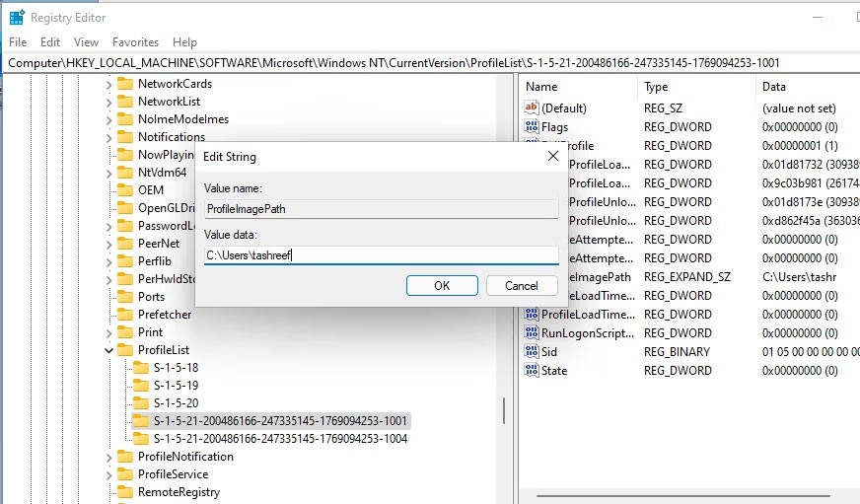Screen dimensions: 860x504
Task: Select the S-1-5-21 key ending in 1004
Action: [280, 439]
